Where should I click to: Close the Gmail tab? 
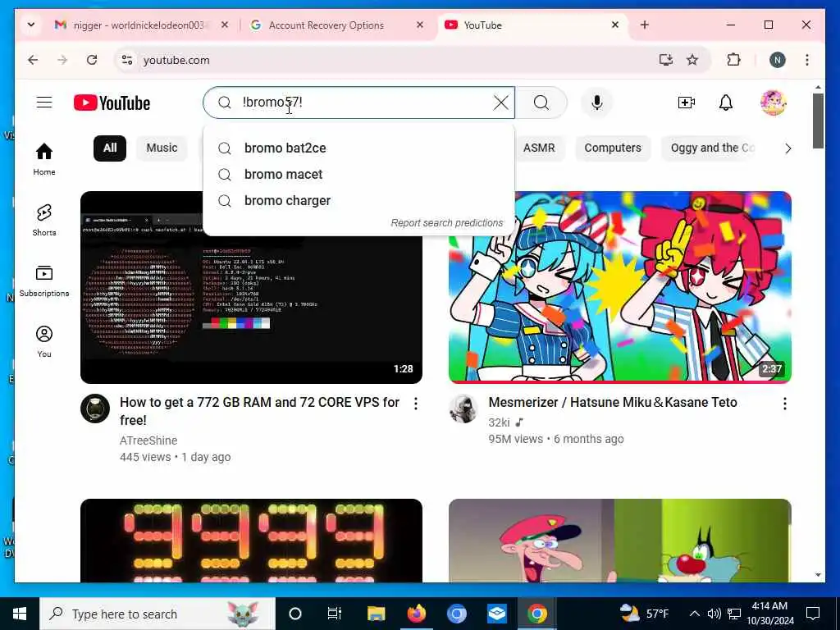tap(225, 25)
